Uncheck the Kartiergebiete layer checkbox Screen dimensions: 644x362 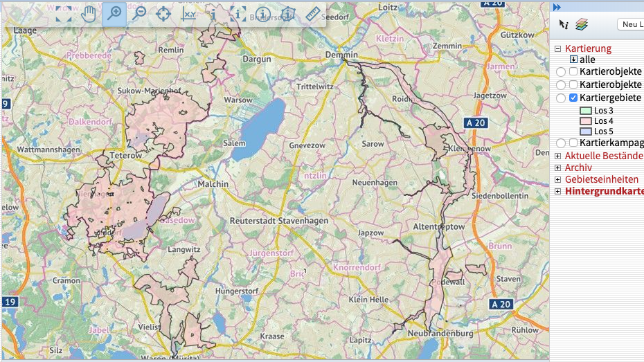tap(573, 98)
